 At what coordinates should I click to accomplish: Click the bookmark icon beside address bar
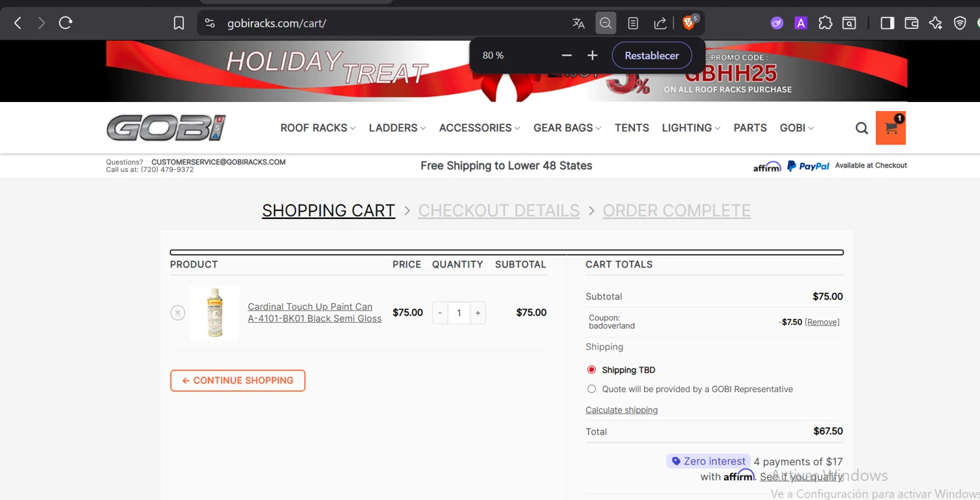click(179, 24)
